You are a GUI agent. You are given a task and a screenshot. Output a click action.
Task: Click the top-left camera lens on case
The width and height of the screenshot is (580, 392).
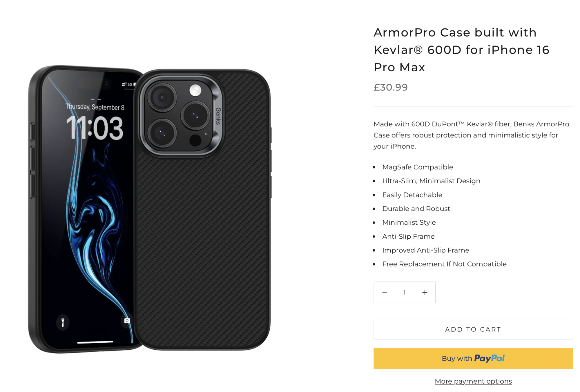[x=162, y=97]
